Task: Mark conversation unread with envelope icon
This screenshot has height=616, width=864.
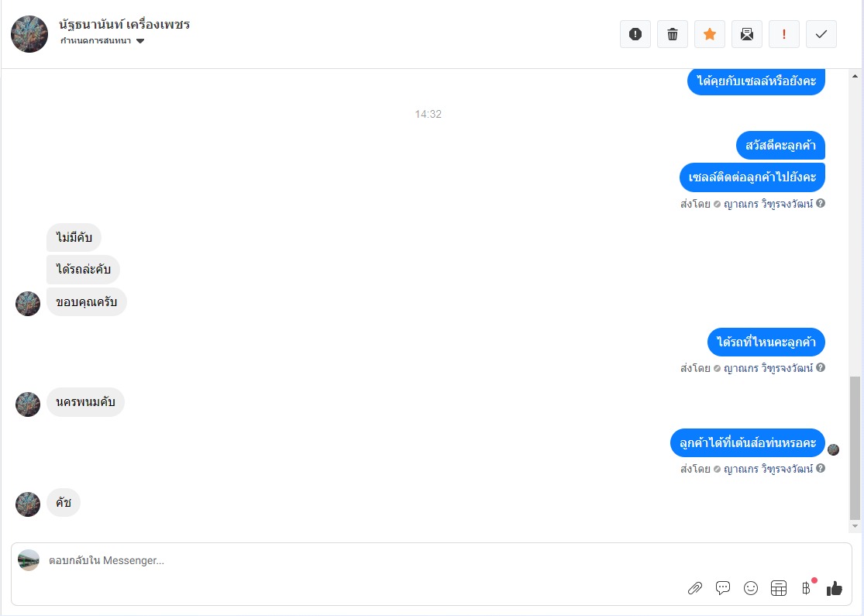Action: coord(747,34)
